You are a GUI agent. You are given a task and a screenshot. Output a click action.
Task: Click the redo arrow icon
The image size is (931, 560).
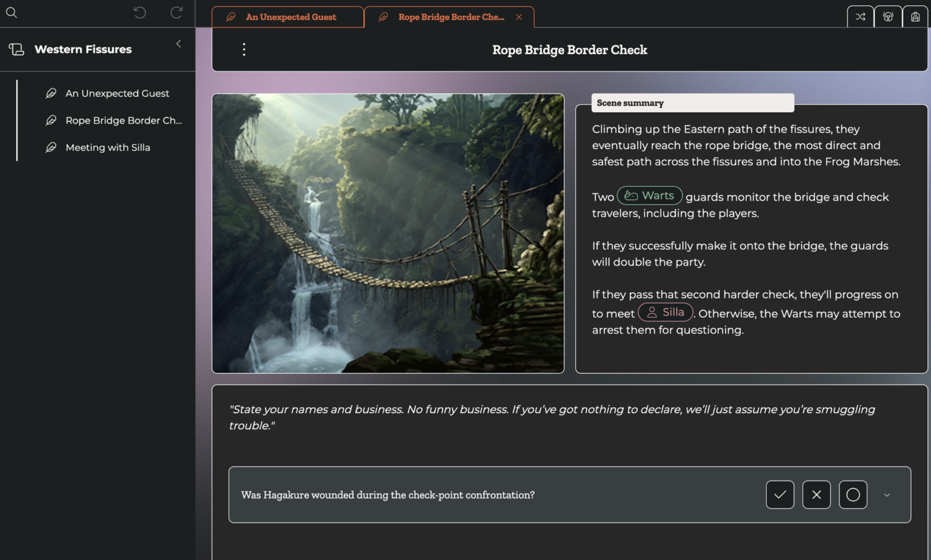coord(176,13)
